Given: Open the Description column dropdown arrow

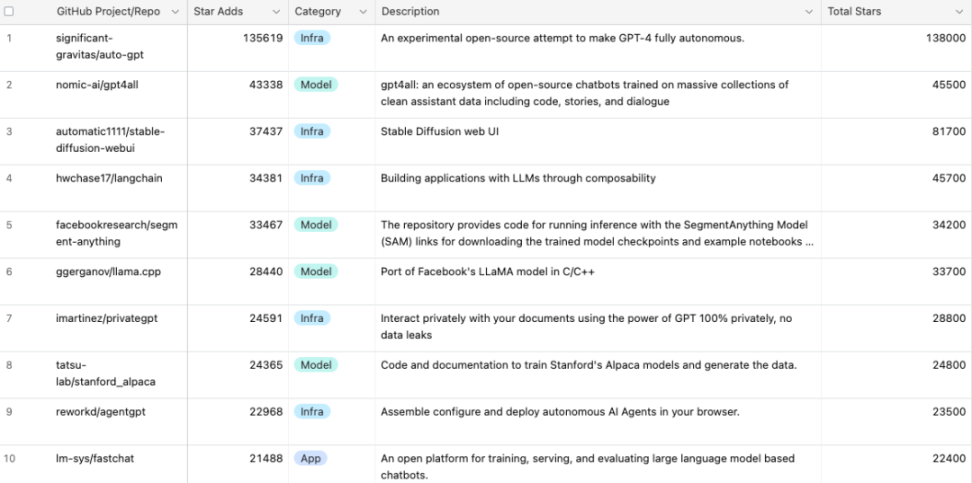Looking at the screenshot, I should pos(809,12).
